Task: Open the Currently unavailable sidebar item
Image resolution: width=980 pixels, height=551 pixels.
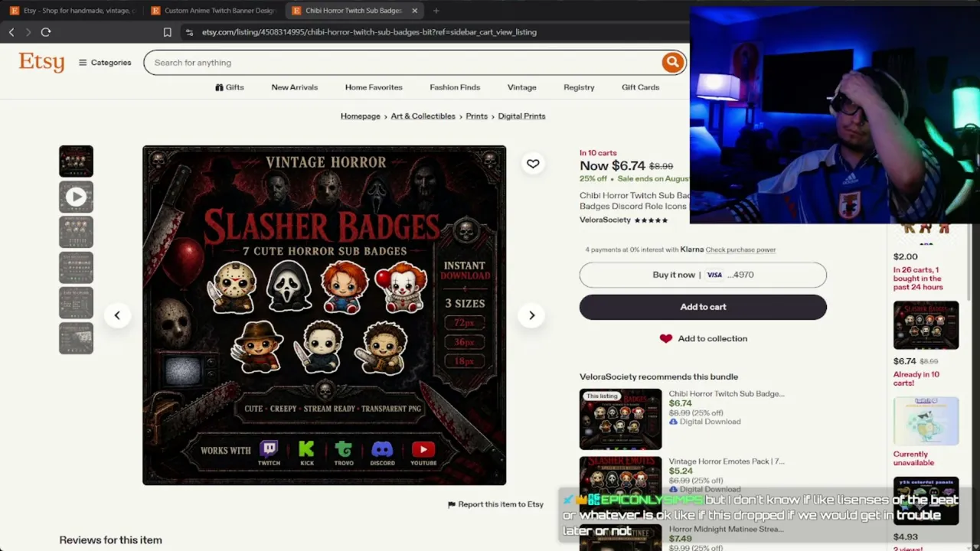Action: tap(926, 421)
